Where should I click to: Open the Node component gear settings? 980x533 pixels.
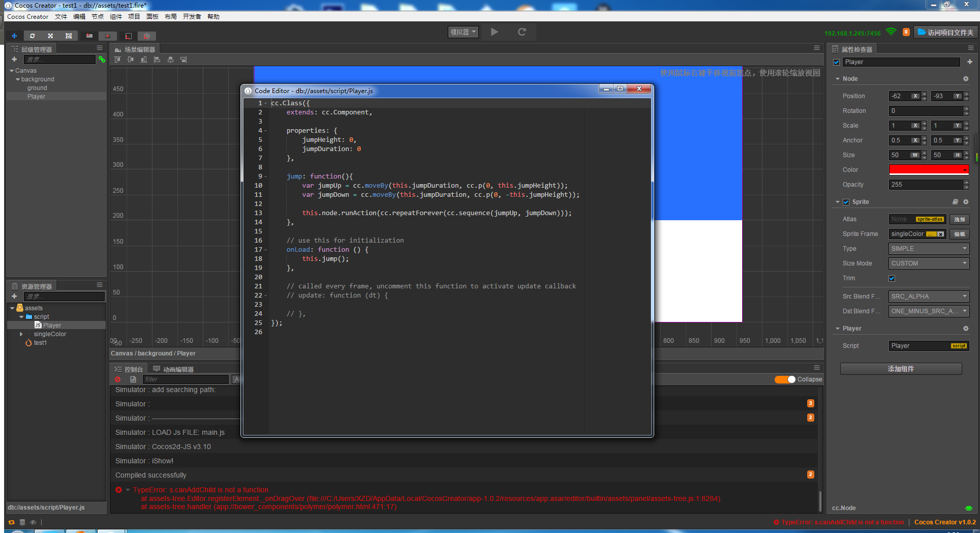tap(966, 79)
